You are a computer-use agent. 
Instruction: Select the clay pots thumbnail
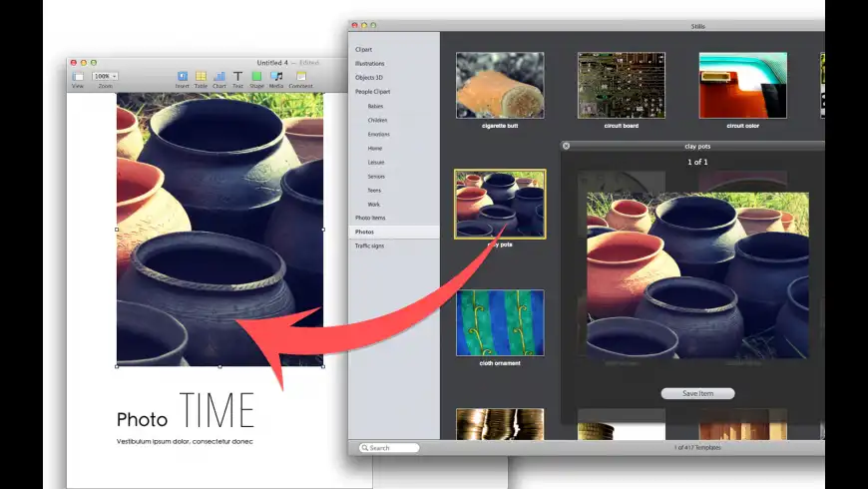pos(500,205)
